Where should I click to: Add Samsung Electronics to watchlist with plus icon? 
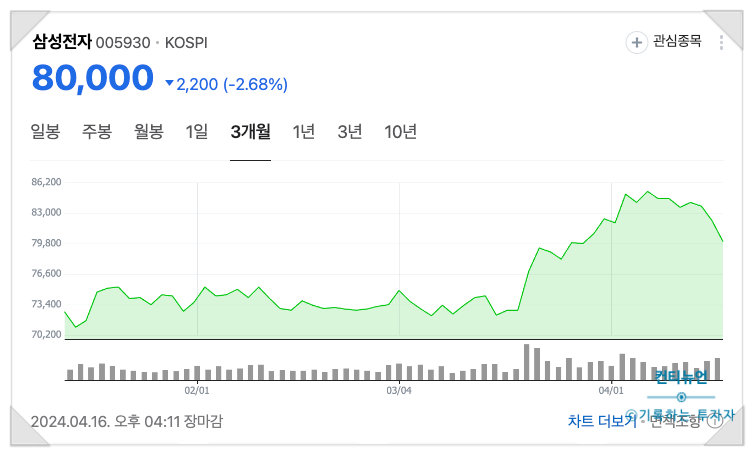click(x=636, y=42)
